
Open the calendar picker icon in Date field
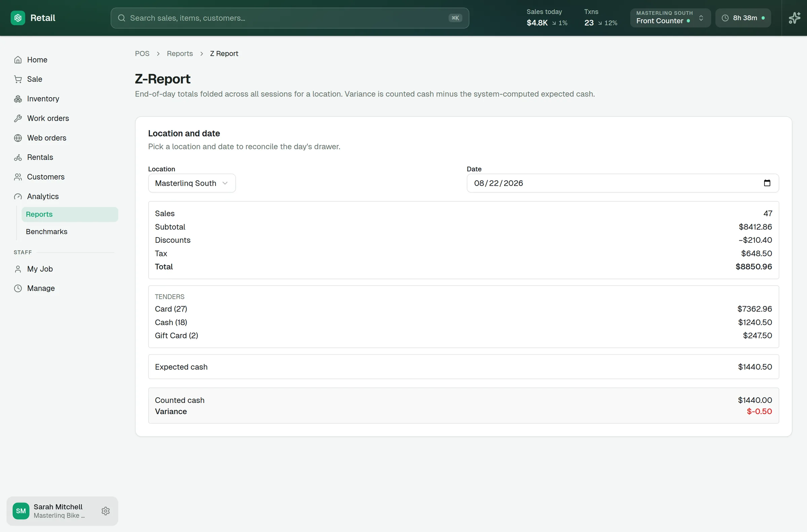(767, 183)
